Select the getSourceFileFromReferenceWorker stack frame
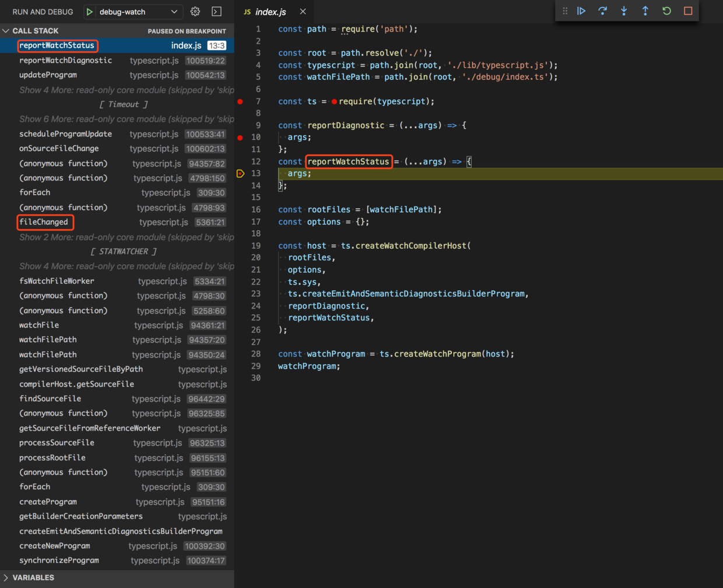Viewport: 723px width, 588px height. [117, 428]
